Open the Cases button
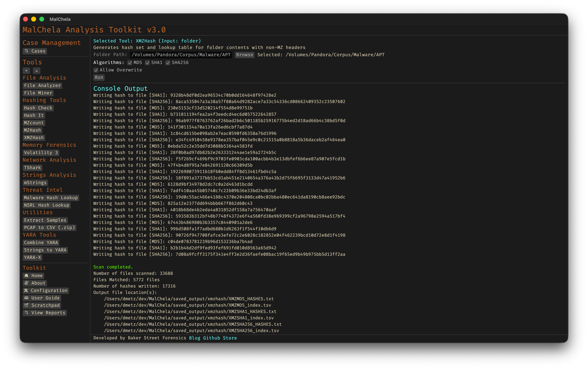Screen dimensions: 588x369 tap(35, 51)
